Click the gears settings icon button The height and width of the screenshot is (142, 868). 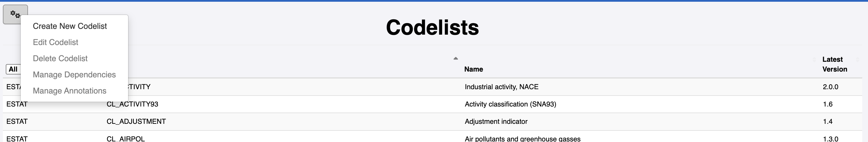coord(15,14)
